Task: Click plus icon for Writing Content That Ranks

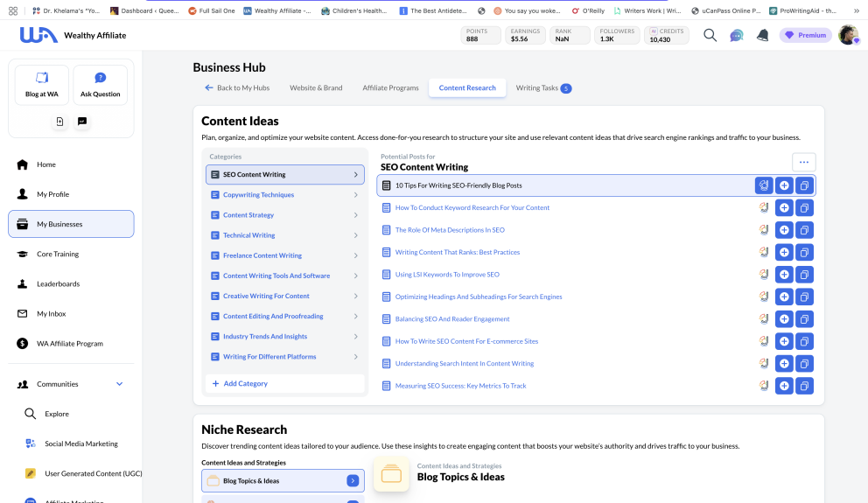Action: coord(784,252)
